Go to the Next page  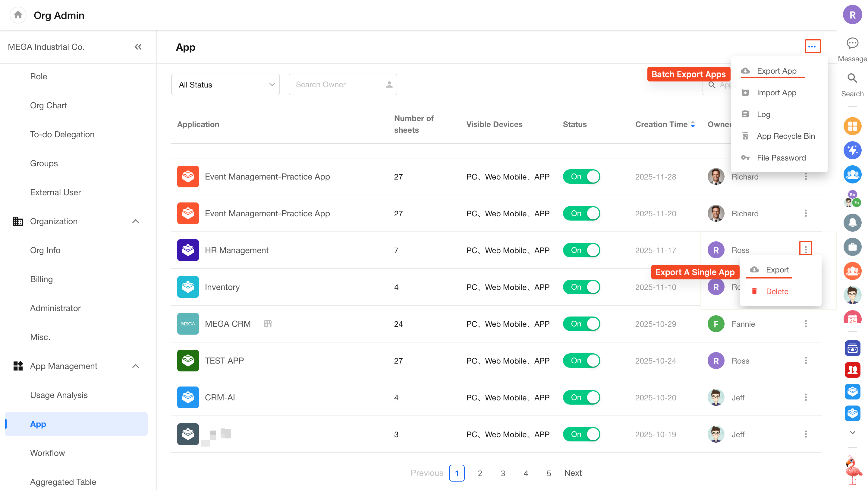click(x=573, y=473)
